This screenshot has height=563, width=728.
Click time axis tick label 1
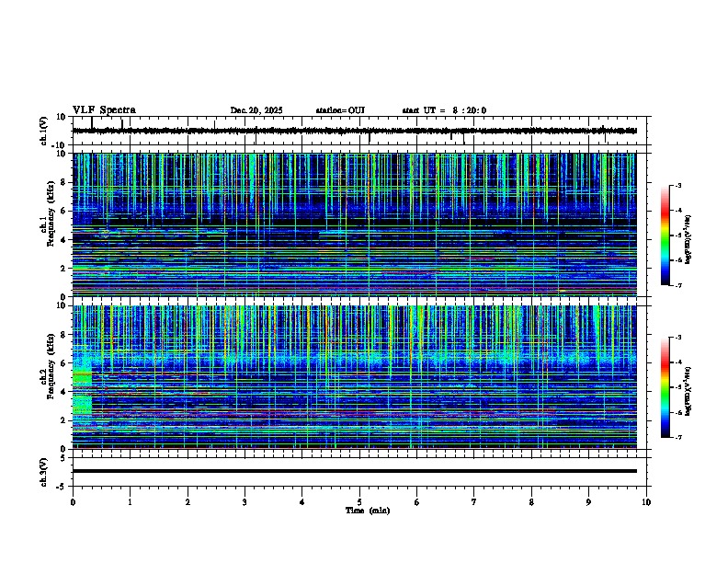click(130, 502)
